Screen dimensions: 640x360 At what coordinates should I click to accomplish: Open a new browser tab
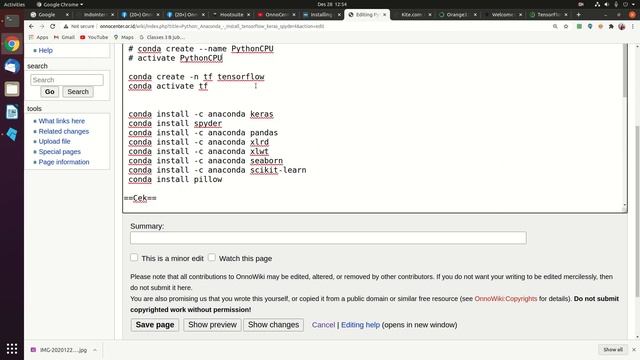coord(578,14)
